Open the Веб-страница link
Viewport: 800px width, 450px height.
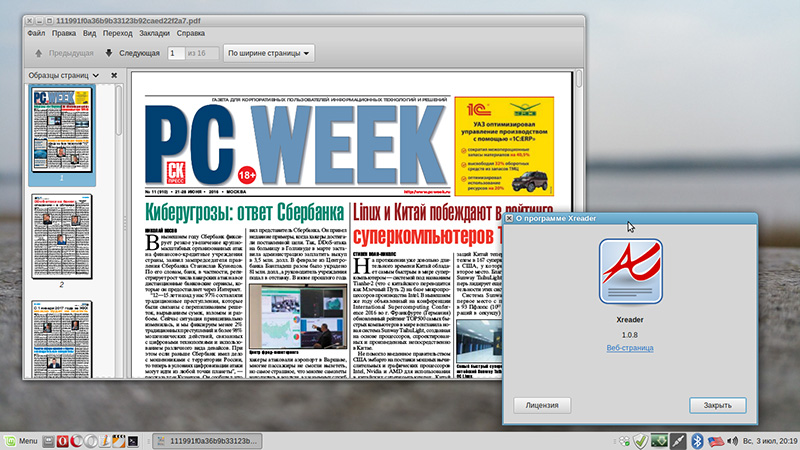coord(630,348)
